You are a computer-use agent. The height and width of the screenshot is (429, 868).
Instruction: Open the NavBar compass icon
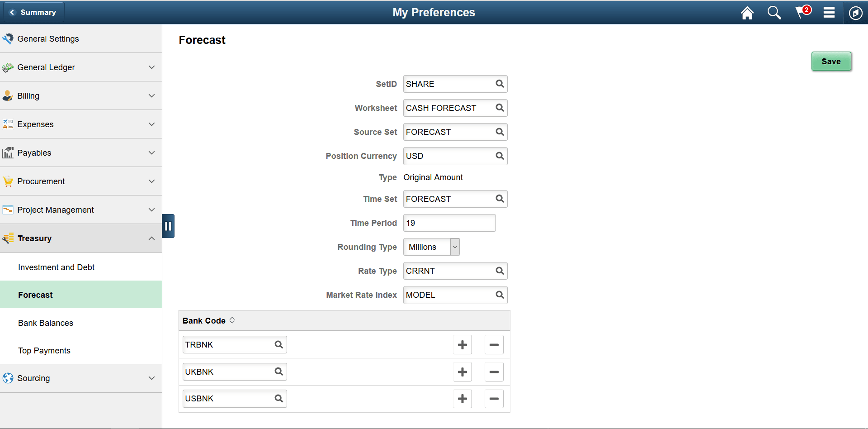click(855, 13)
